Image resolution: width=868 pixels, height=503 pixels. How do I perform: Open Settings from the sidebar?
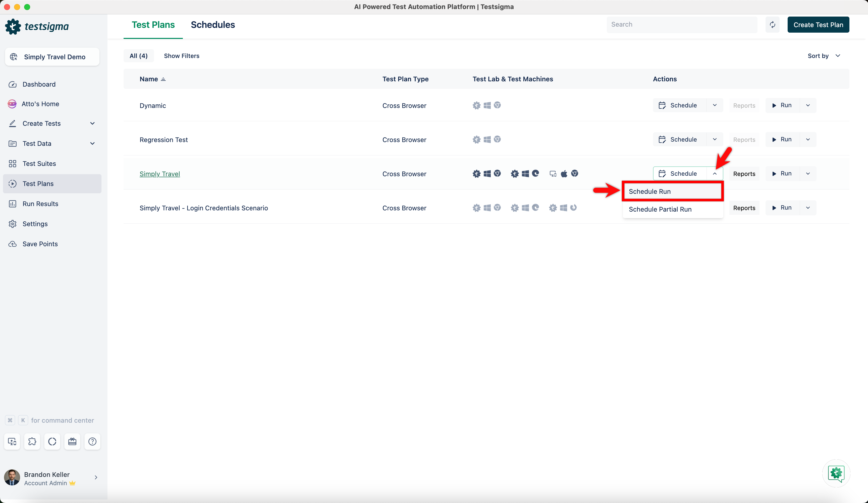pos(35,224)
